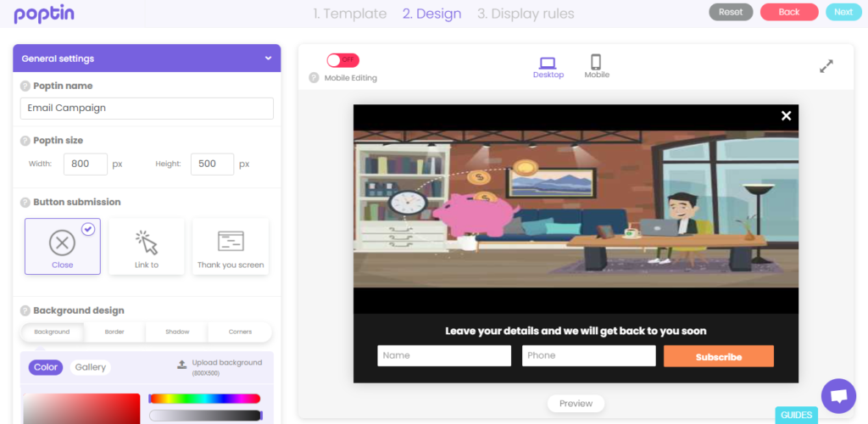Close the popup with the X icon
868x424 pixels.
coord(786,115)
